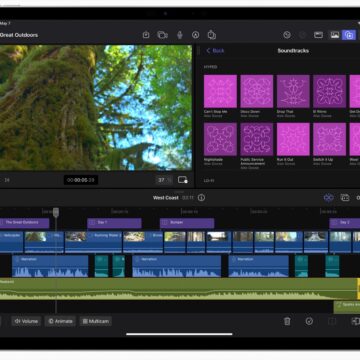This screenshot has width=360, height=360.
Task: Select the Run It Out soundtrack
Action: click(293, 139)
